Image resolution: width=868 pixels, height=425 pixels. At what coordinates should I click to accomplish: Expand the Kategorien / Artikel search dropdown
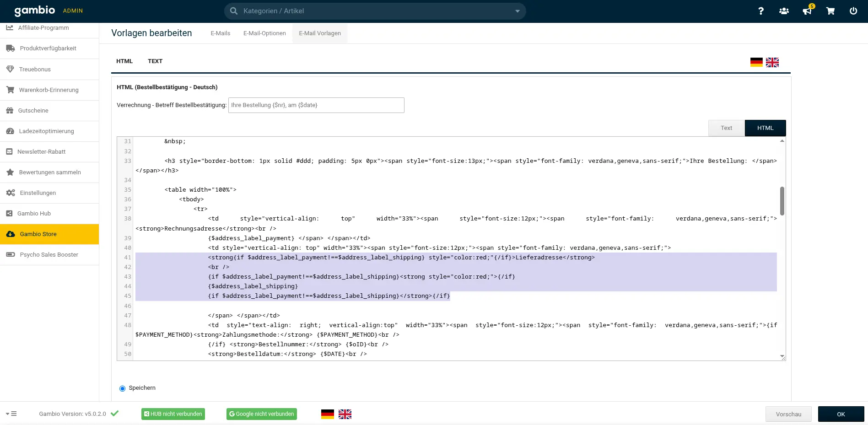pos(518,11)
